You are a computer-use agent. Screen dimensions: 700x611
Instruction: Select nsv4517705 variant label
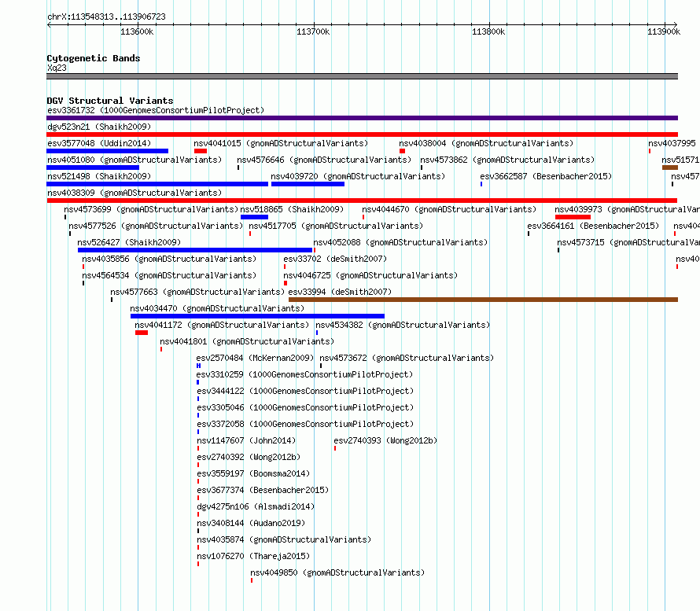[336, 226]
